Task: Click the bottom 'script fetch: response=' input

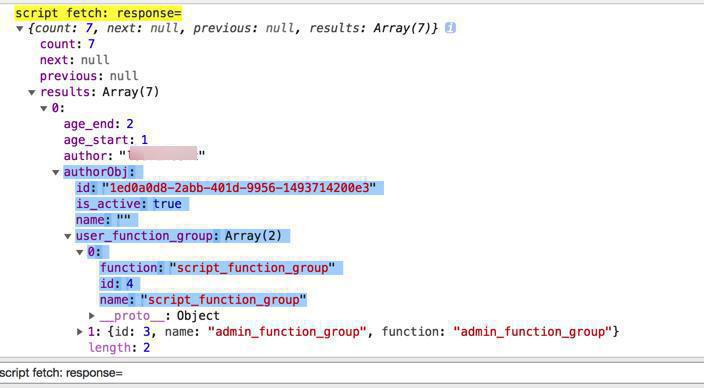Action: tap(352, 373)
